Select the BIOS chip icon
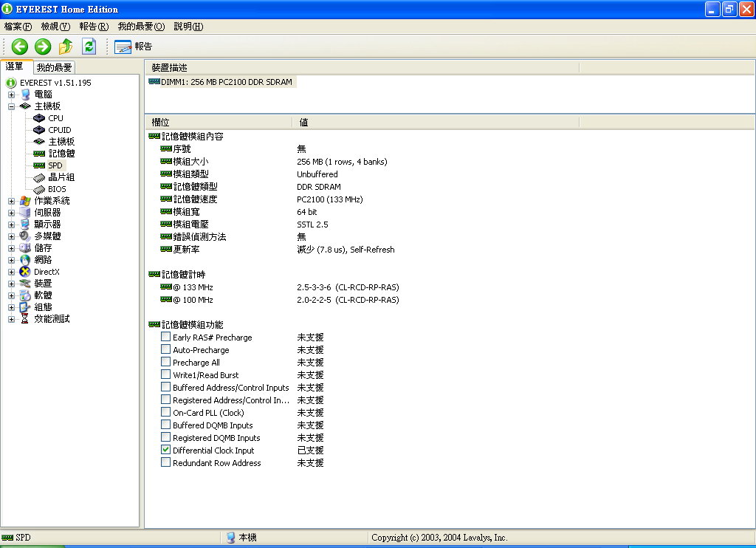 (x=39, y=189)
